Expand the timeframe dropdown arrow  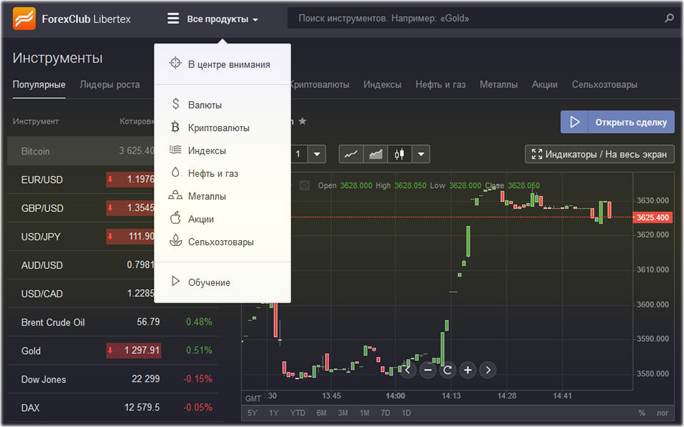pos(317,154)
